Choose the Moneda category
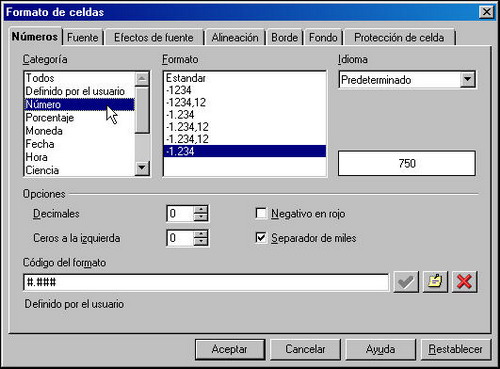 (80, 131)
